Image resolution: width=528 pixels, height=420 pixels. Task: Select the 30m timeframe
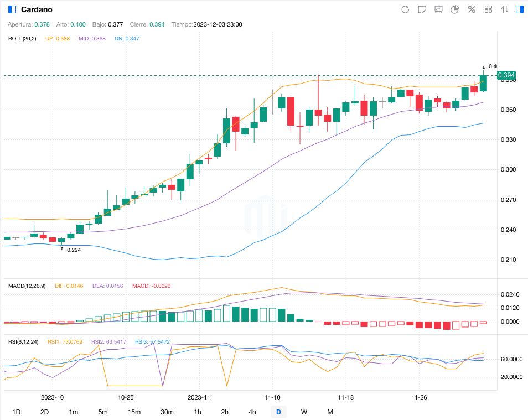167,412
